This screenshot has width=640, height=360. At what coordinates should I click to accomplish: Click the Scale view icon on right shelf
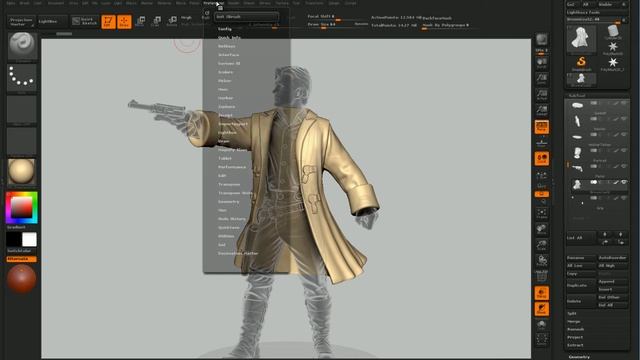tap(542, 245)
